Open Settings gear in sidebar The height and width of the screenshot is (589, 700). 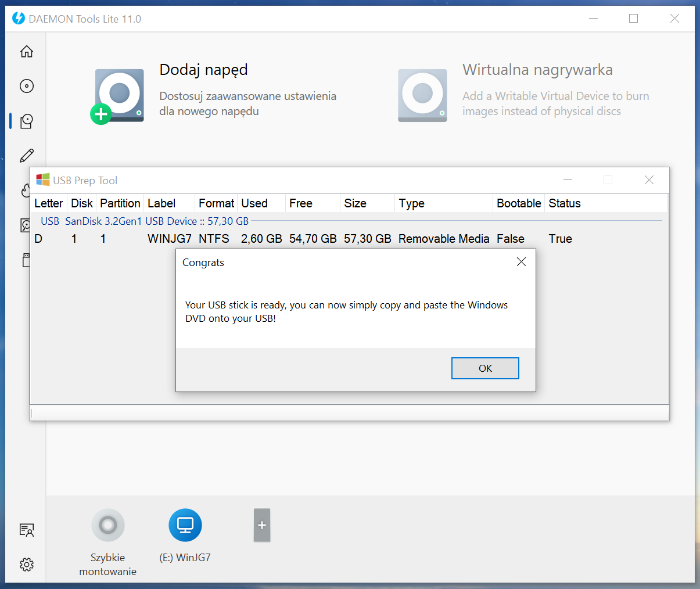(x=27, y=565)
